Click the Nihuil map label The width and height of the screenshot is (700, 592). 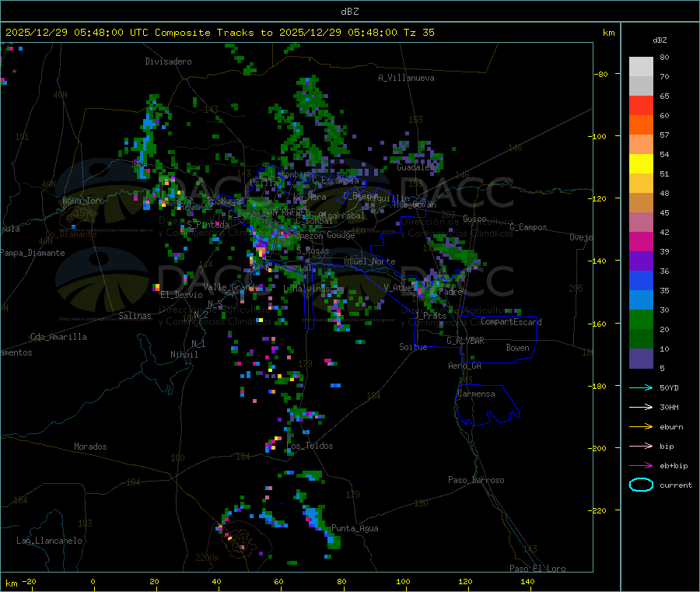point(184,355)
